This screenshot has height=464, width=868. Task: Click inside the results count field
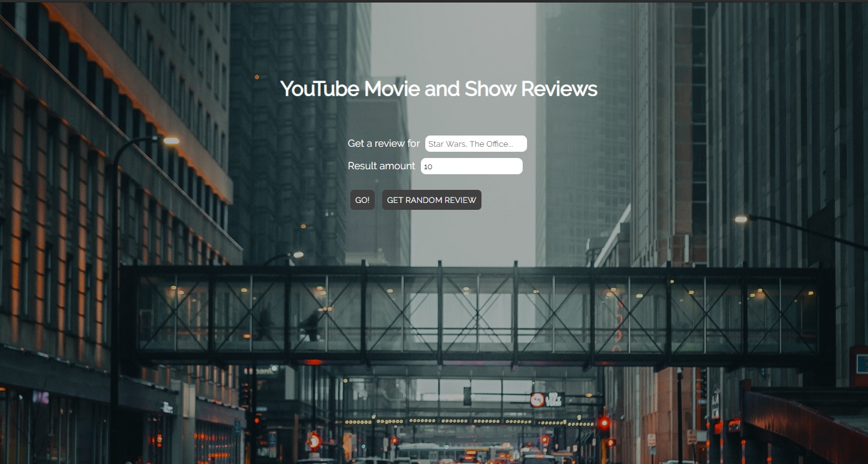(471, 165)
